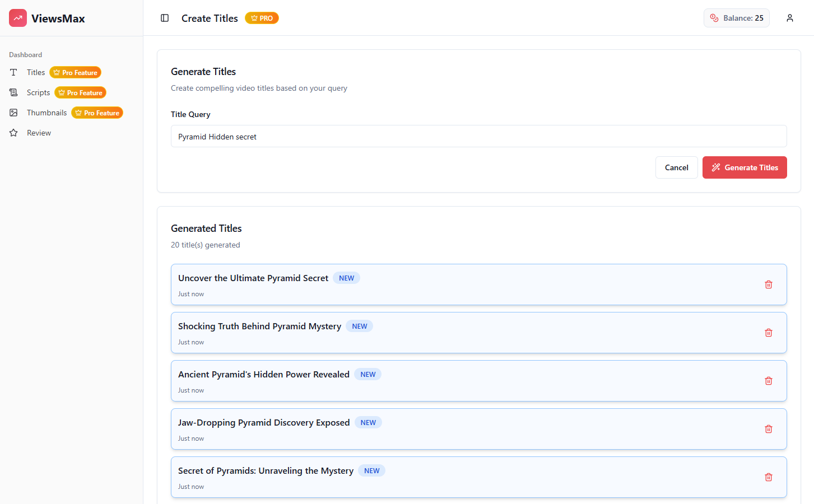
Task: Click the Thumbnails image icon in sidebar
Action: click(x=13, y=113)
